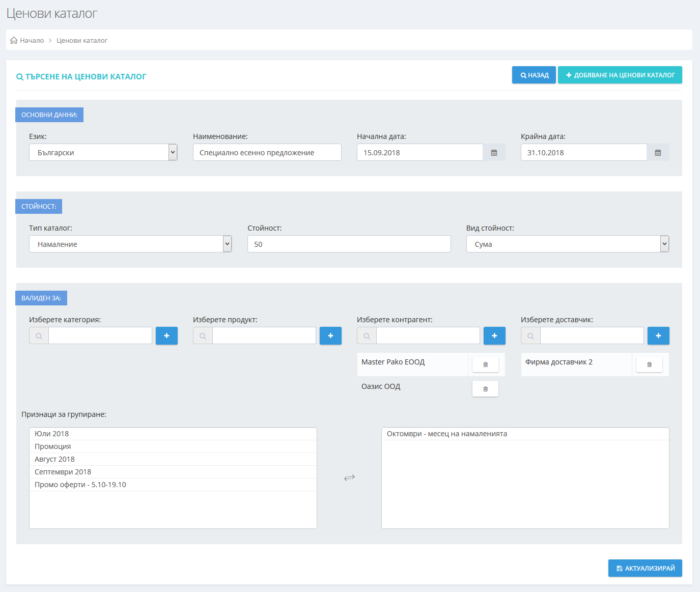Click the Наименование input field
The image size is (700, 592).
click(267, 153)
